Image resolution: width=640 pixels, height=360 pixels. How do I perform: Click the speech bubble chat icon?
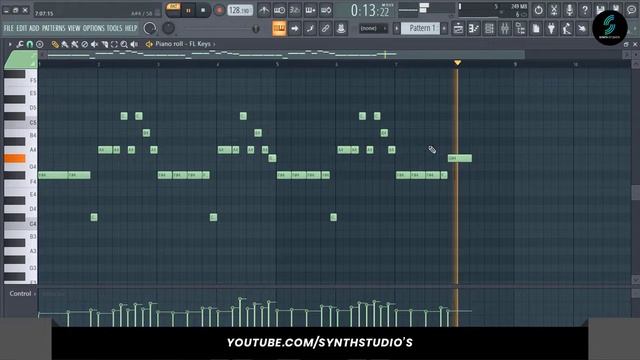(632, 10)
